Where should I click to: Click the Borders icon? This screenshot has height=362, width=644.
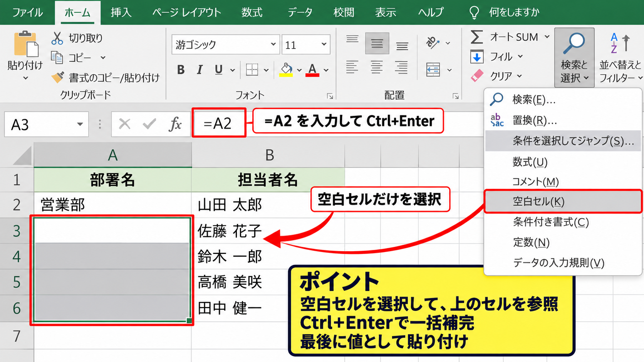(x=252, y=70)
